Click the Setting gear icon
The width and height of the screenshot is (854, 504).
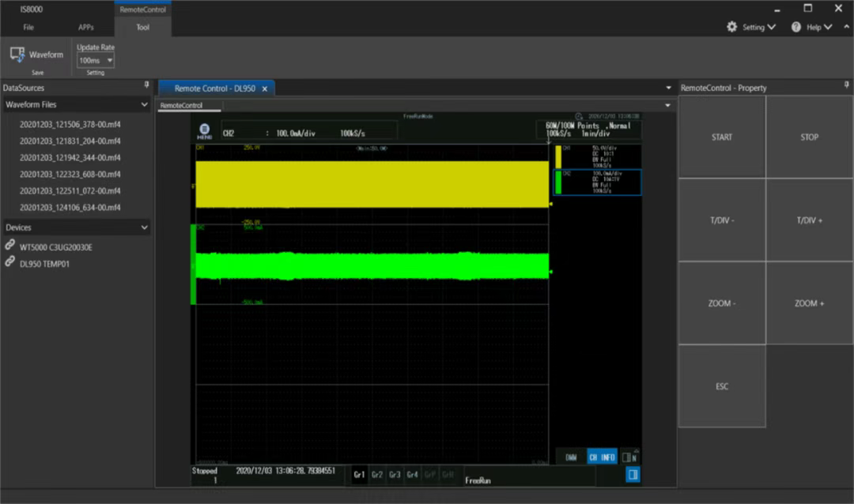pyautogui.click(x=732, y=27)
